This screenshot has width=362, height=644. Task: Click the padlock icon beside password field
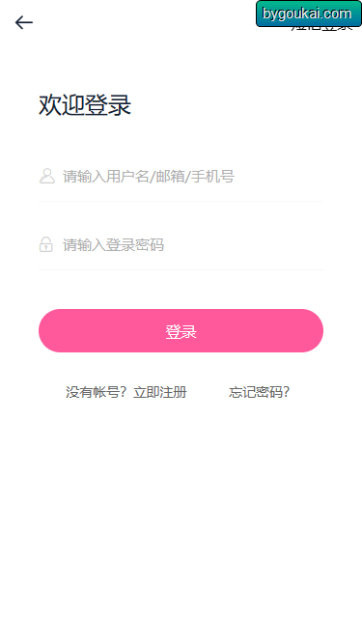[46, 244]
